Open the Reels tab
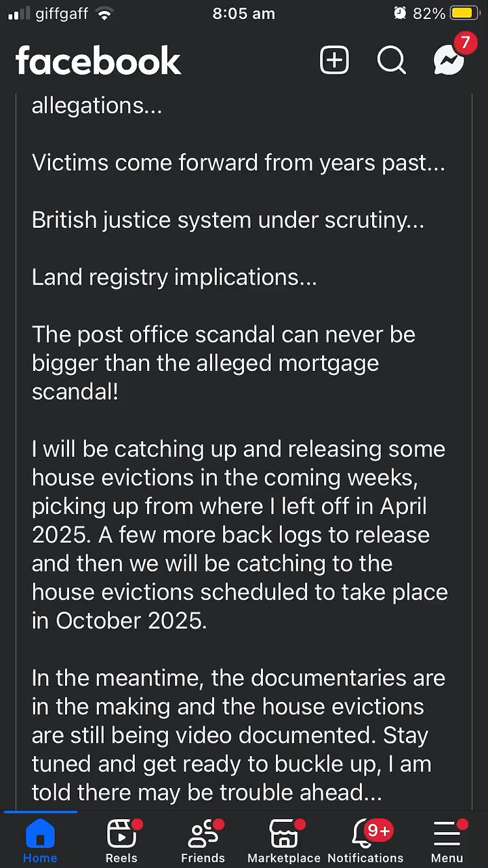The image size is (488, 868). pyautogui.click(x=122, y=841)
